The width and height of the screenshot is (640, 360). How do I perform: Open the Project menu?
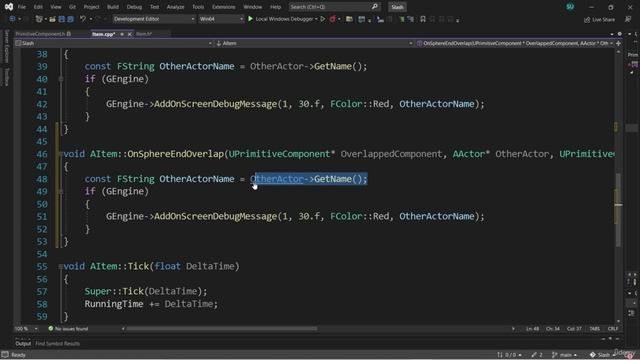point(91,7)
